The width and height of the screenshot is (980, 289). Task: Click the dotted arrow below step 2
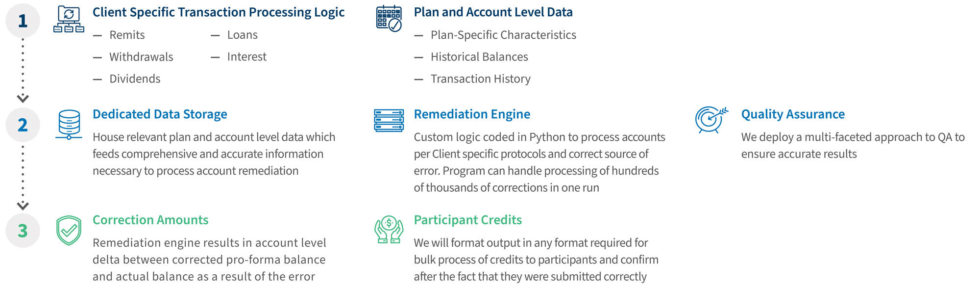click(x=23, y=178)
